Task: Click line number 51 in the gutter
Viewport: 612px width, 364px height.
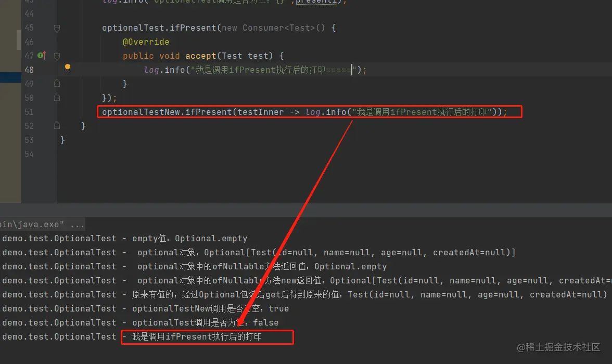Action: pos(29,112)
